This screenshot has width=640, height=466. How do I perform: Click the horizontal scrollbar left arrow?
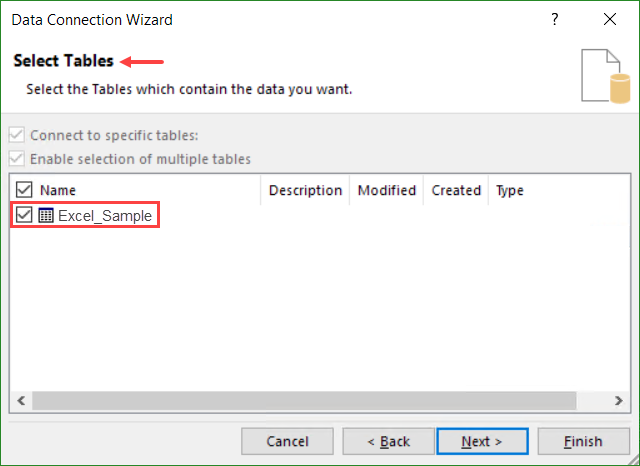tap(21, 400)
